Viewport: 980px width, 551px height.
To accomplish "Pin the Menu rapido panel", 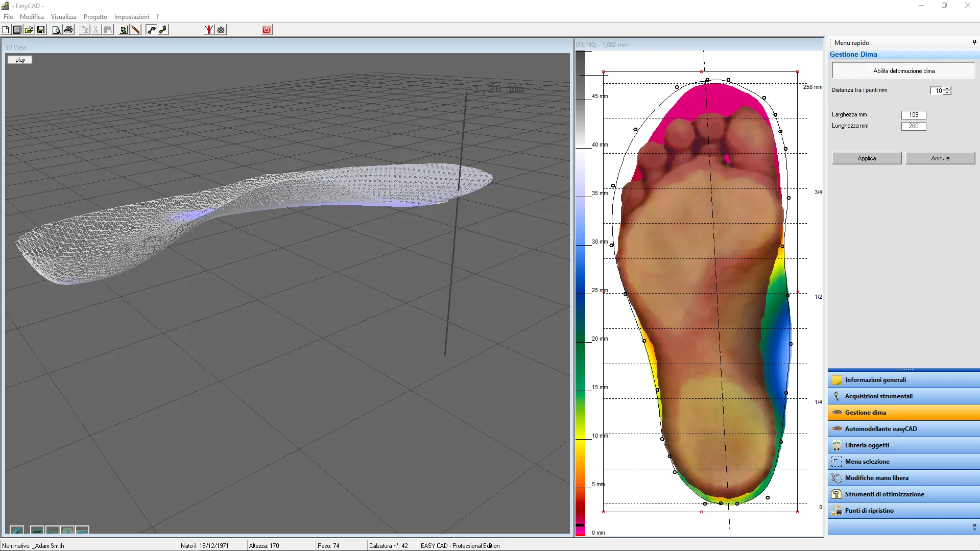I will pyautogui.click(x=974, y=42).
